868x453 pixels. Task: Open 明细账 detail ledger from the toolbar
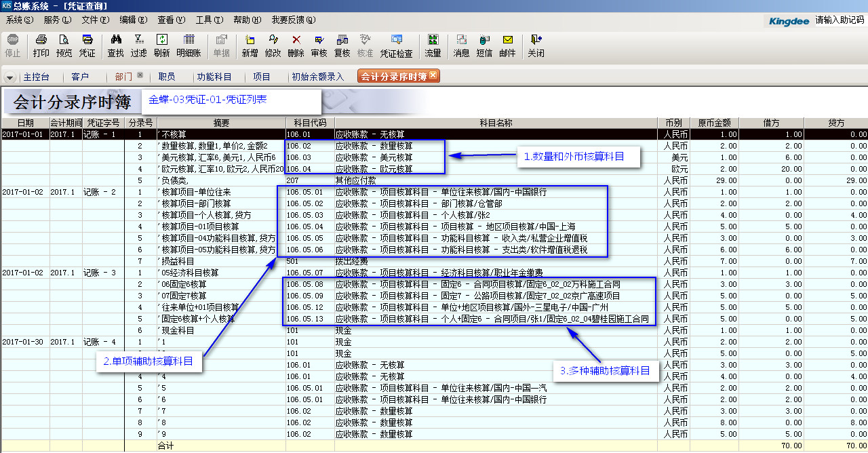click(189, 45)
